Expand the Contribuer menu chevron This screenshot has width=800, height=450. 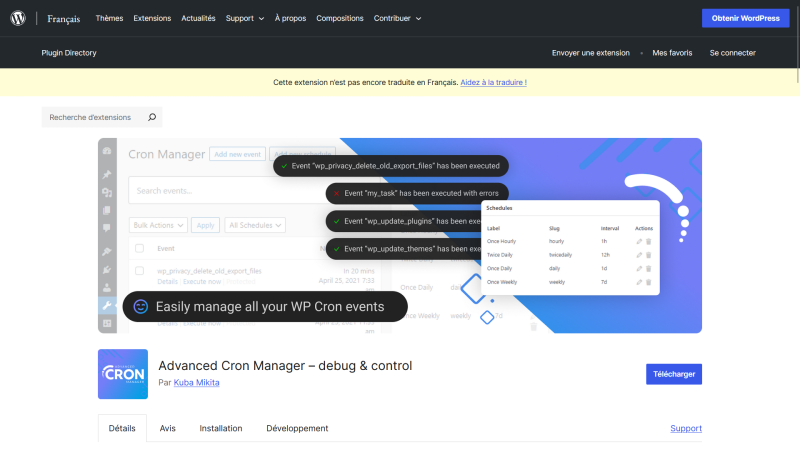(418, 19)
